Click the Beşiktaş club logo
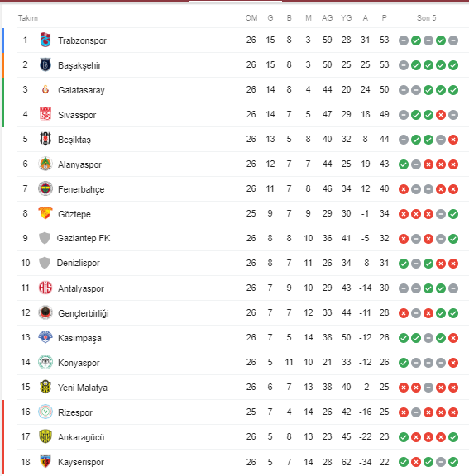469x476 pixels. [45, 139]
